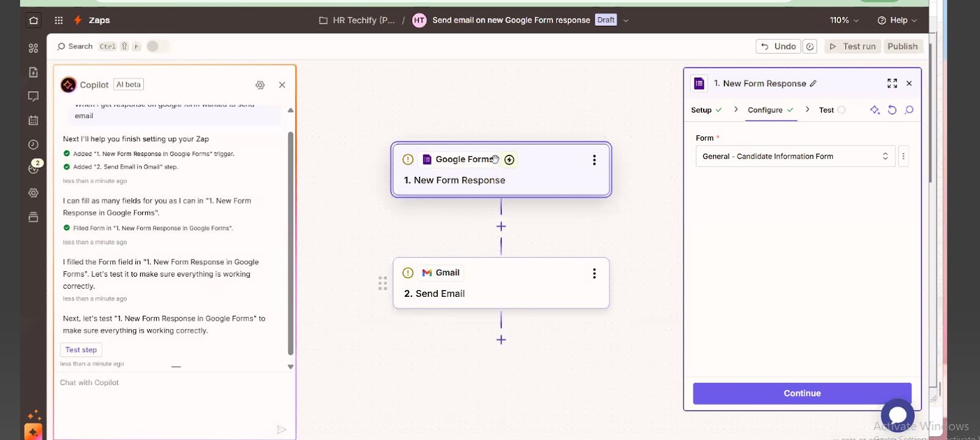Open the apps grid launcher

59,20
